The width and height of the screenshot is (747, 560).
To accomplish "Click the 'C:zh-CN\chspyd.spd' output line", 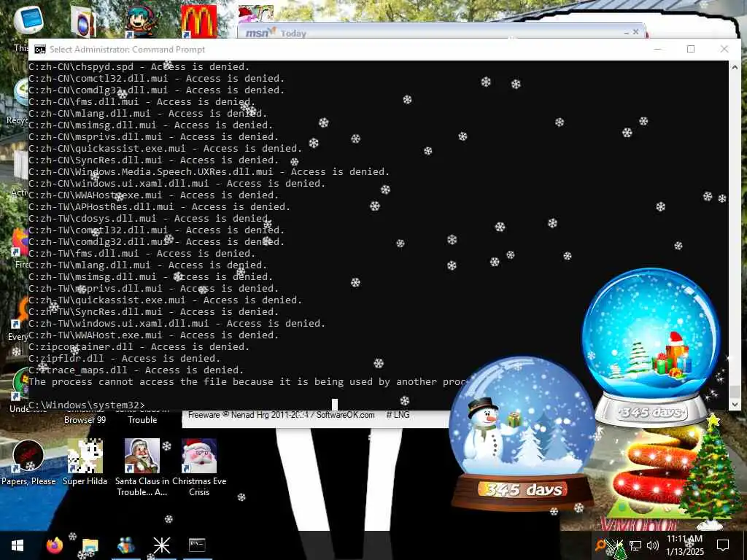I will point(139,66).
